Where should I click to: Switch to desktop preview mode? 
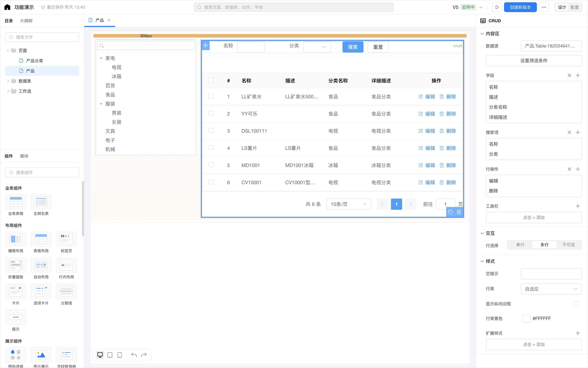(100, 355)
